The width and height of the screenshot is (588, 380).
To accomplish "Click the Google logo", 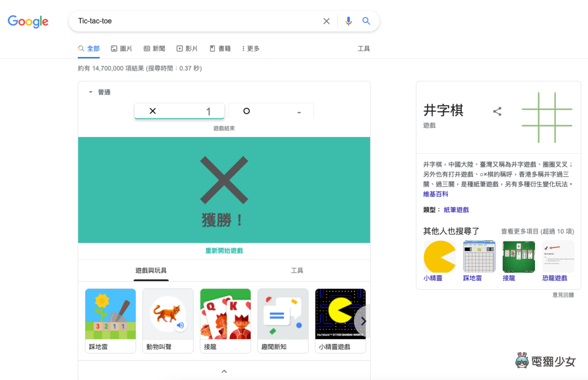I will (x=28, y=22).
